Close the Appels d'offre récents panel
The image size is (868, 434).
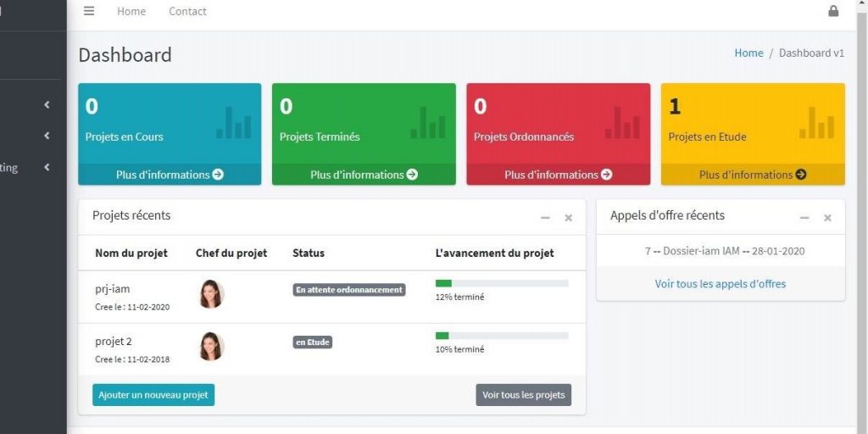coord(827,218)
